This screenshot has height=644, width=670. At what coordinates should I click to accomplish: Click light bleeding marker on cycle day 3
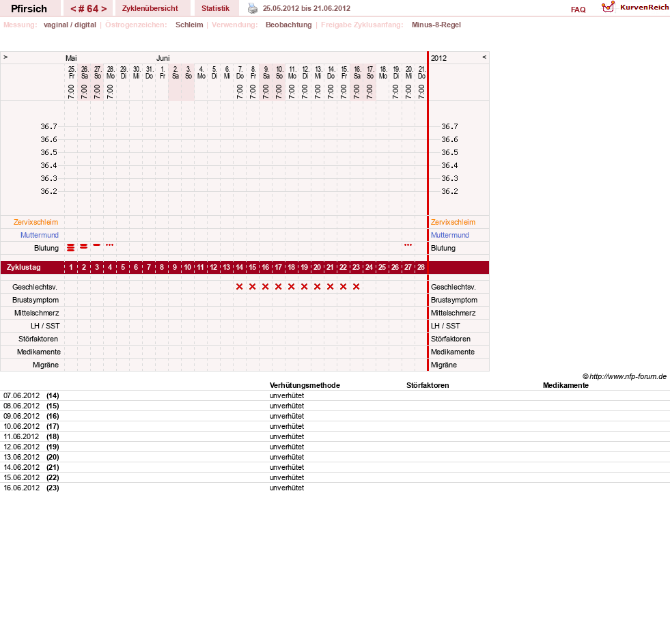coord(96,245)
